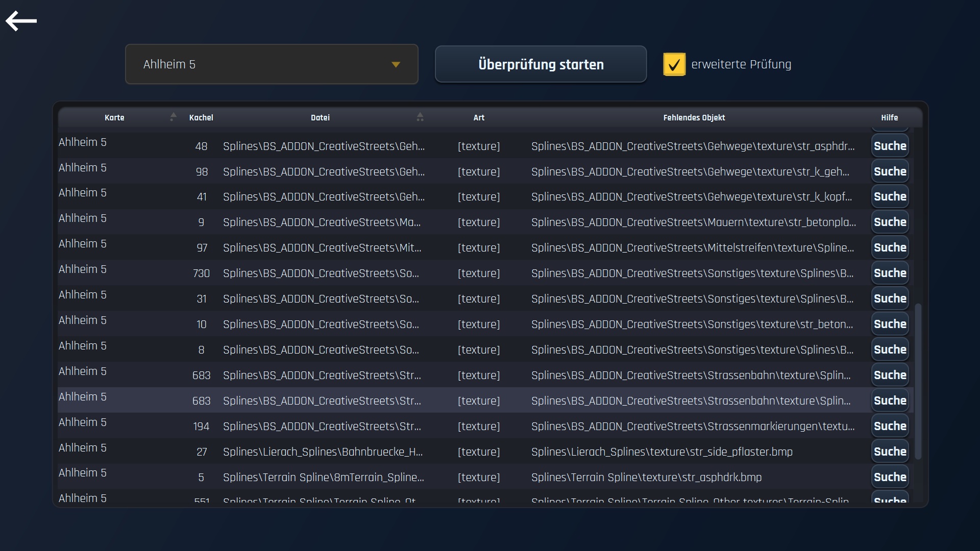980x551 pixels.
Task: Click Suche for Kachel 98 row
Action: (x=890, y=171)
